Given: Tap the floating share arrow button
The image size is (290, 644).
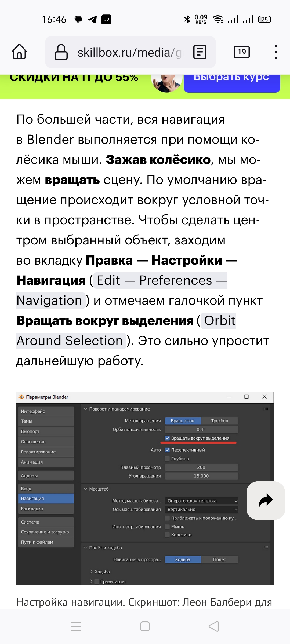Looking at the screenshot, I should coord(266,501).
